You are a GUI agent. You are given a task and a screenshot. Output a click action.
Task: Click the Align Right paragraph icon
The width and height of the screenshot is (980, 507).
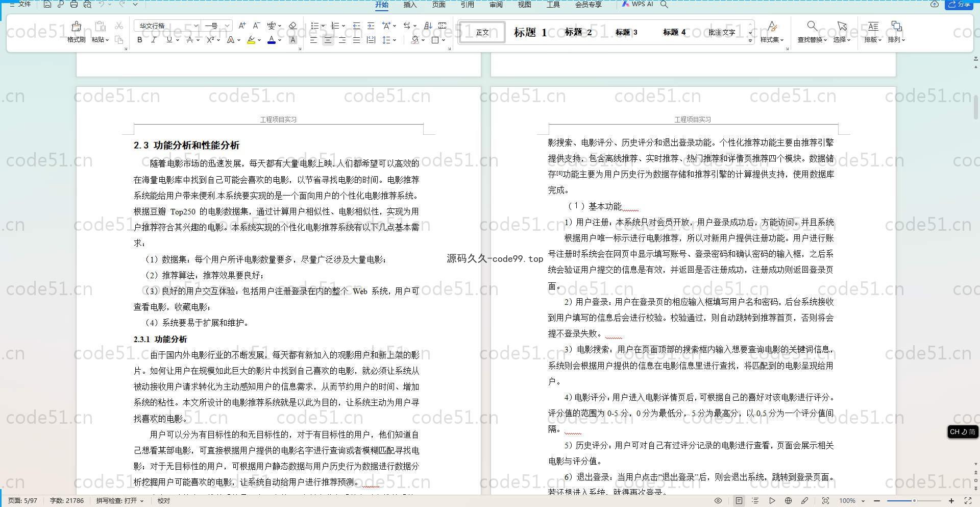pyautogui.click(x=342, y=40)
